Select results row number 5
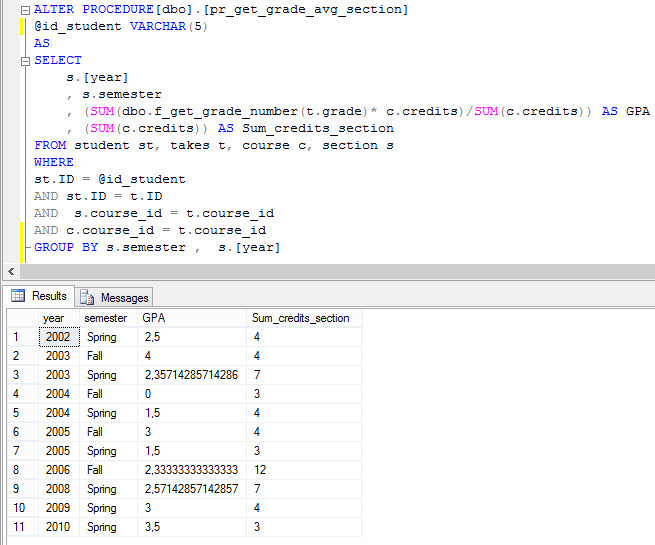 [x=23, y=413]
